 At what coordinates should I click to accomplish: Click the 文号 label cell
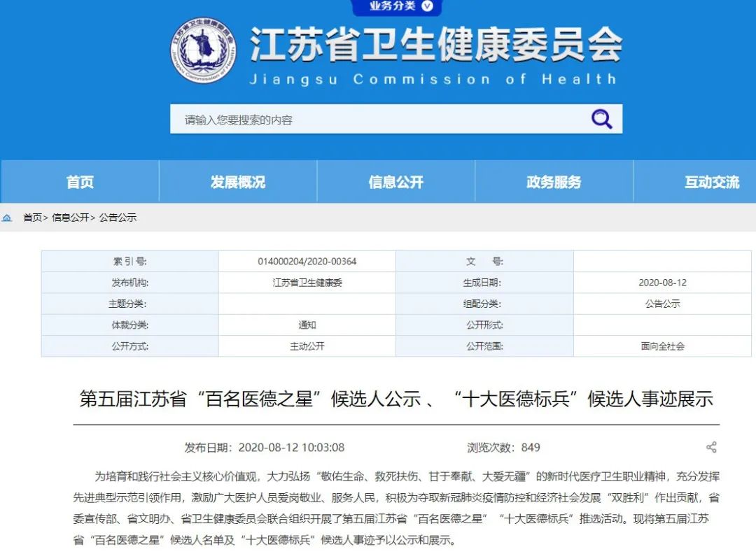(484, 261)
